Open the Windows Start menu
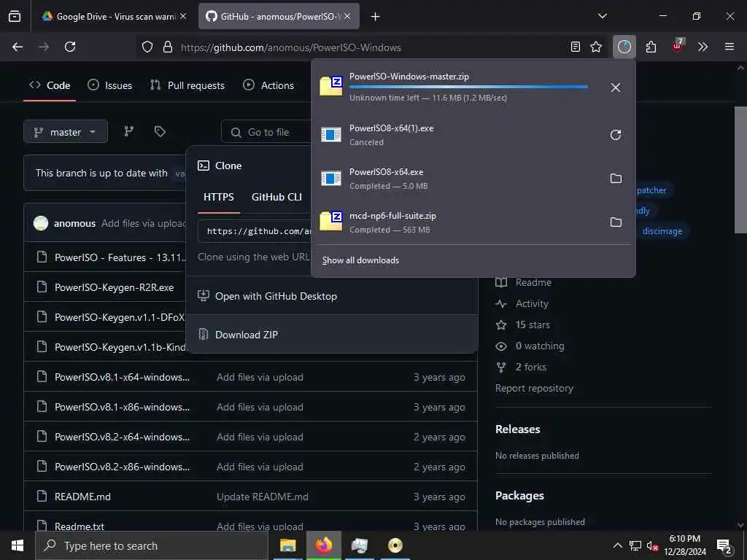 18,545
